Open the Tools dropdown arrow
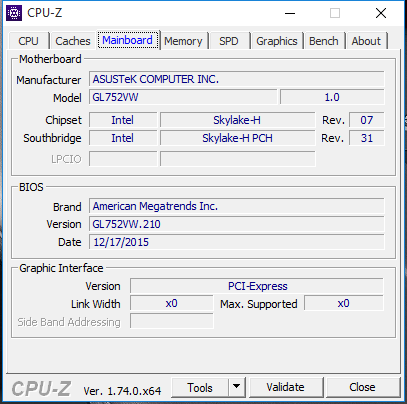 coord(237,387)
